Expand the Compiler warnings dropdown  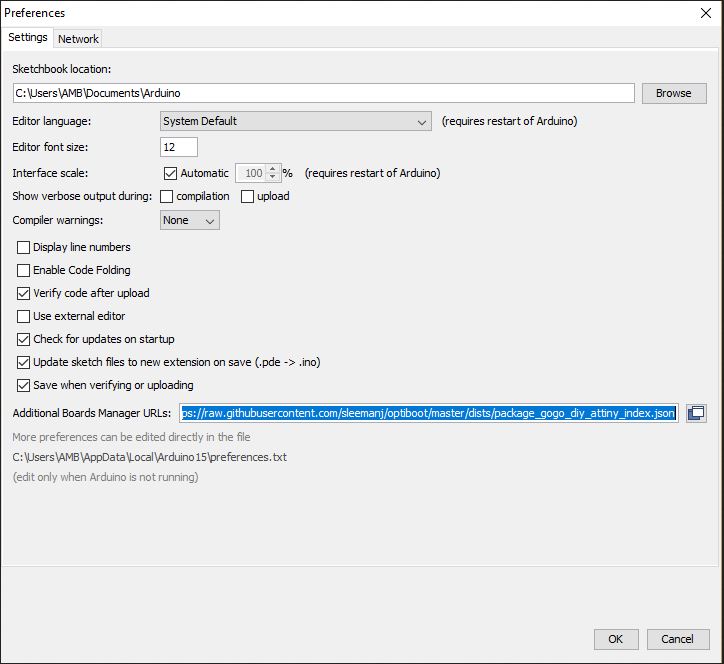(190, 220)
